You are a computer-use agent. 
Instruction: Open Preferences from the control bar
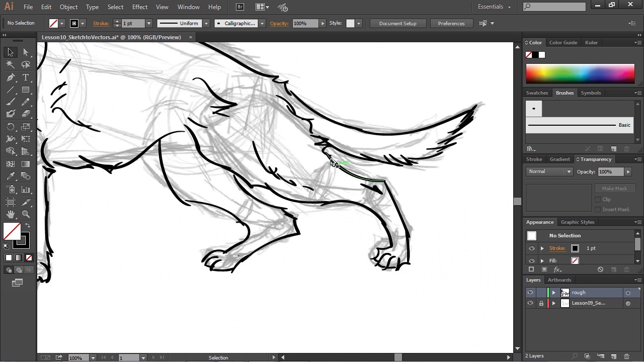coord(451,24)
